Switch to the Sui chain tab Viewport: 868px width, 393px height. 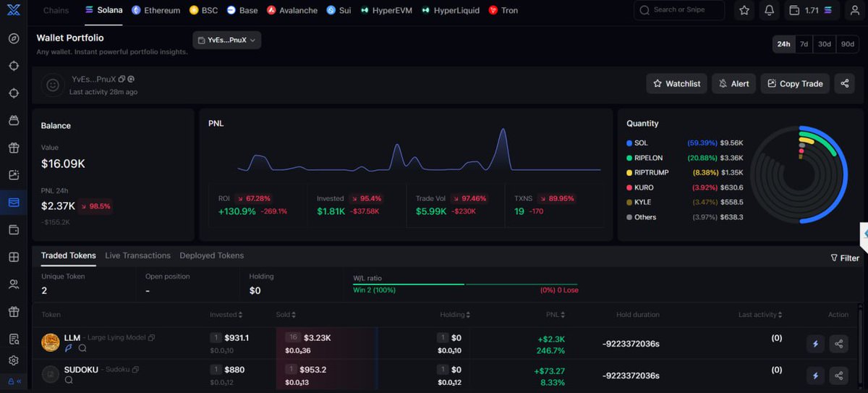point(338,10)
